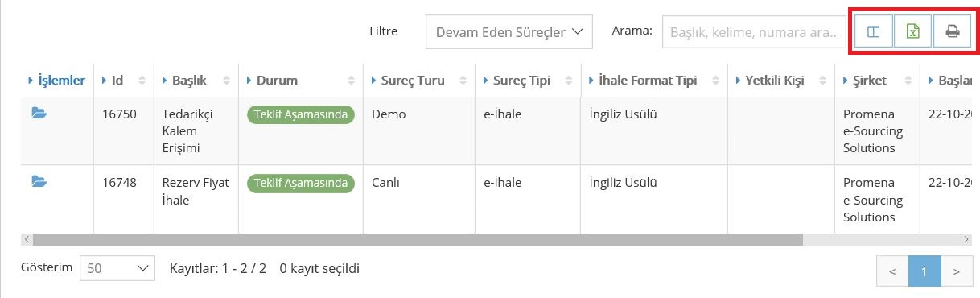The height and width of the screenshot is (298, 980).
Task: Select page 1 in pagination
Action: (924, 271)
